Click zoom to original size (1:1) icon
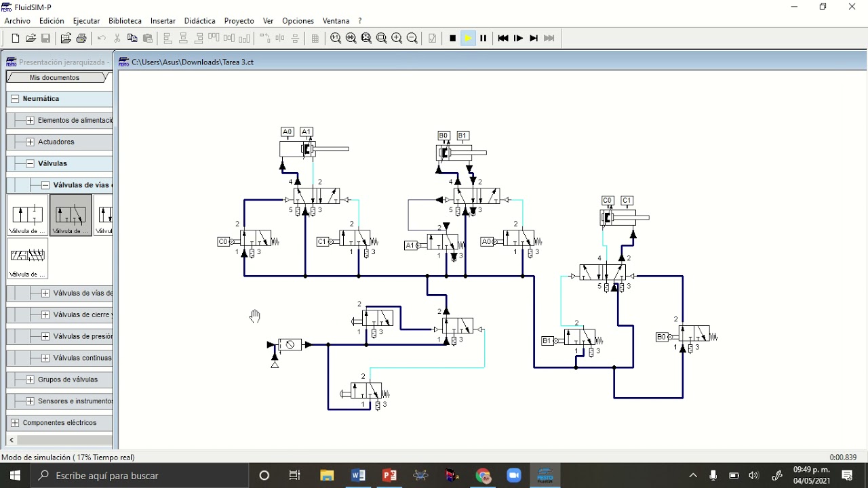Screen dimensions: 868x488 [x=336, y=39]
